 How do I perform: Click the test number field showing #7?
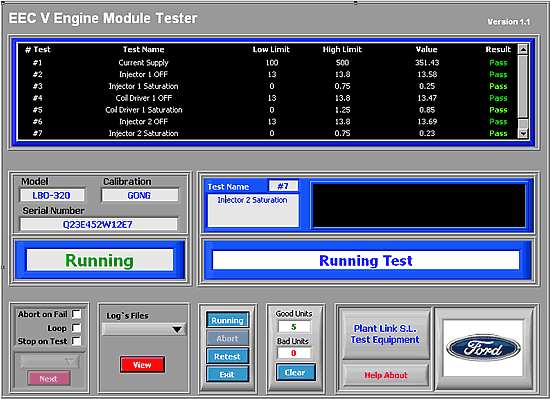pyautogui.click(x=283, y=186)
